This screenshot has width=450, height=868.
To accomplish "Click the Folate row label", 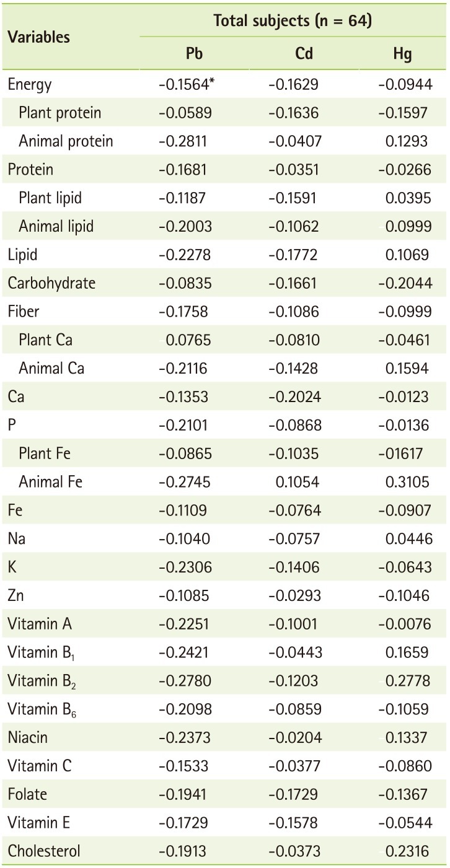I will tap(29, 794).
